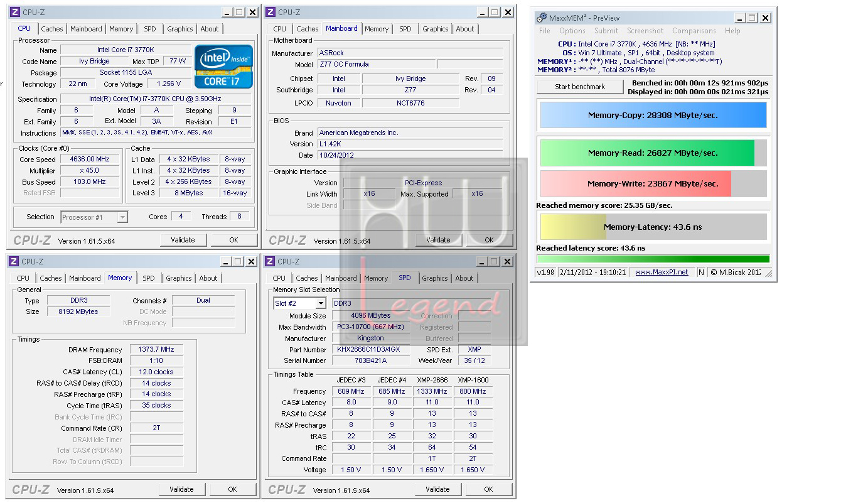Open the File menu in MaxxMEM
Screen dimensions: 868x503
tap(545, 31)
